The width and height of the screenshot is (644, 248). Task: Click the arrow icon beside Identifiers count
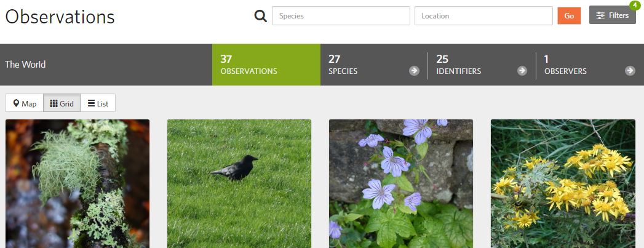coord(522,71)
